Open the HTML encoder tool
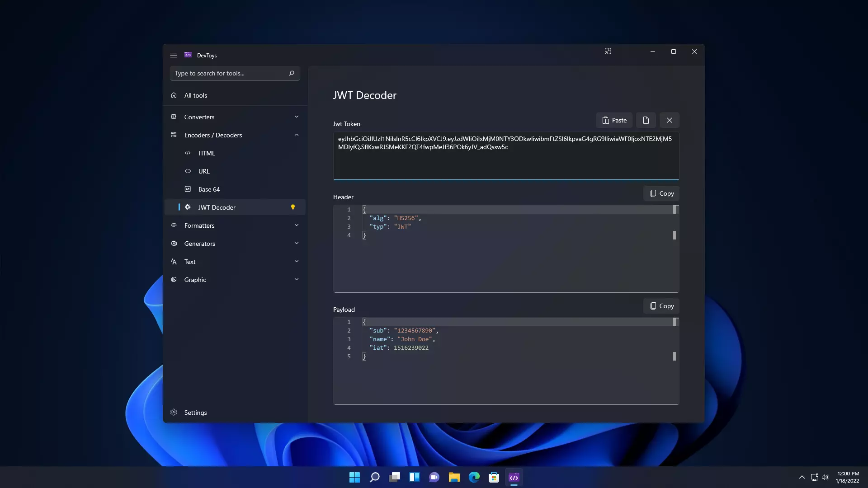 tap(235, 153)
